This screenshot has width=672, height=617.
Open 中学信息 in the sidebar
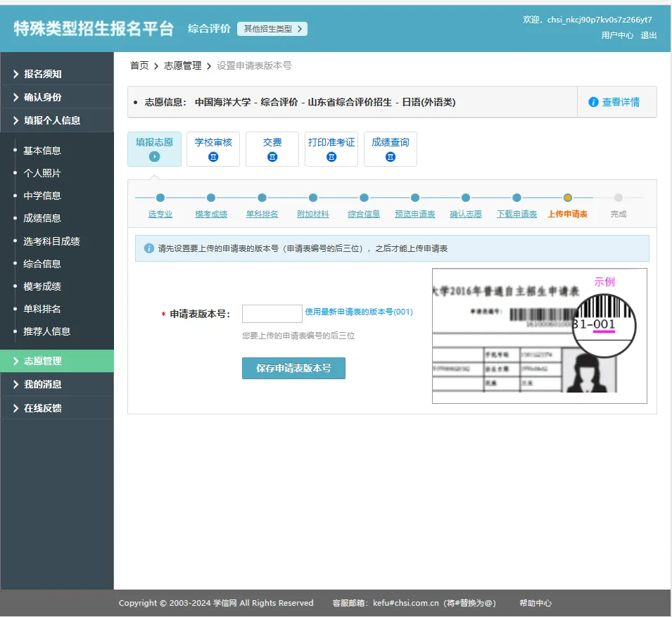(42, 196)
